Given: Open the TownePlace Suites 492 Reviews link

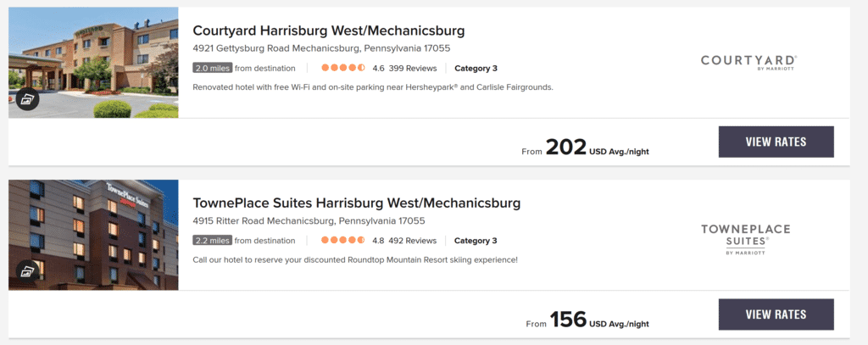Looking at the screenshot, I should 412,241.
